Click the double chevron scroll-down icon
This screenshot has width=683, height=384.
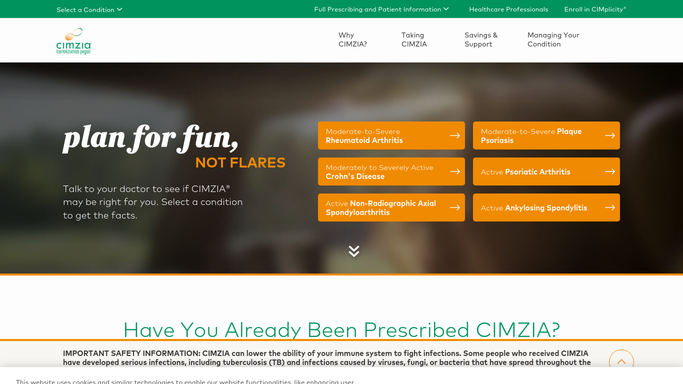pos(354,251)
